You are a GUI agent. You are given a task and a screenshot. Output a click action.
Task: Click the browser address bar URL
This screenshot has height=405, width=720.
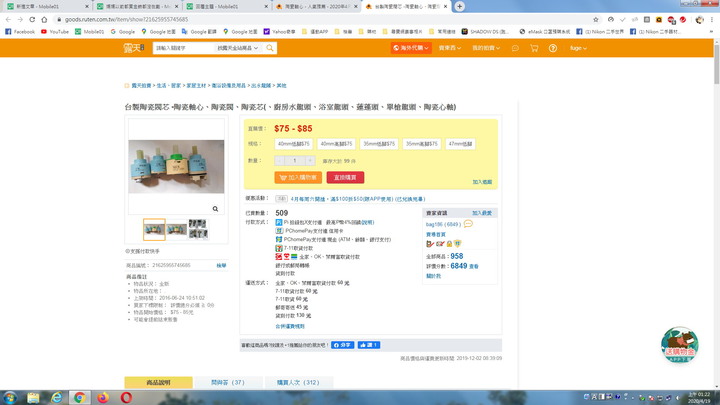click(x=126, y=19)
